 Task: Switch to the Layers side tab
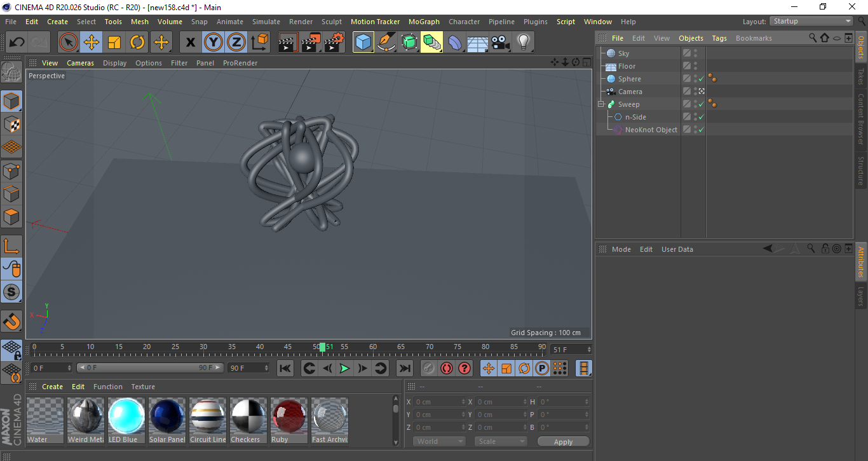[861, 296]
